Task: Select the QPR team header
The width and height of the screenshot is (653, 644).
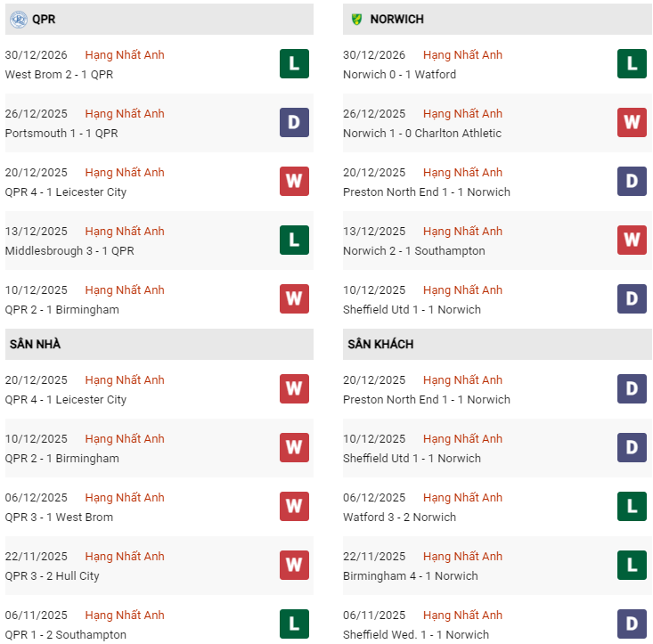Action: (x=44, y=19)
